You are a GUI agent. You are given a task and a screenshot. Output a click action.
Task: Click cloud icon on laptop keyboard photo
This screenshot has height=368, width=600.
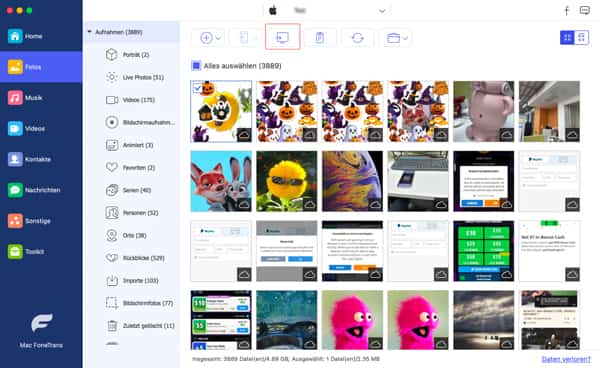(441, 205)
